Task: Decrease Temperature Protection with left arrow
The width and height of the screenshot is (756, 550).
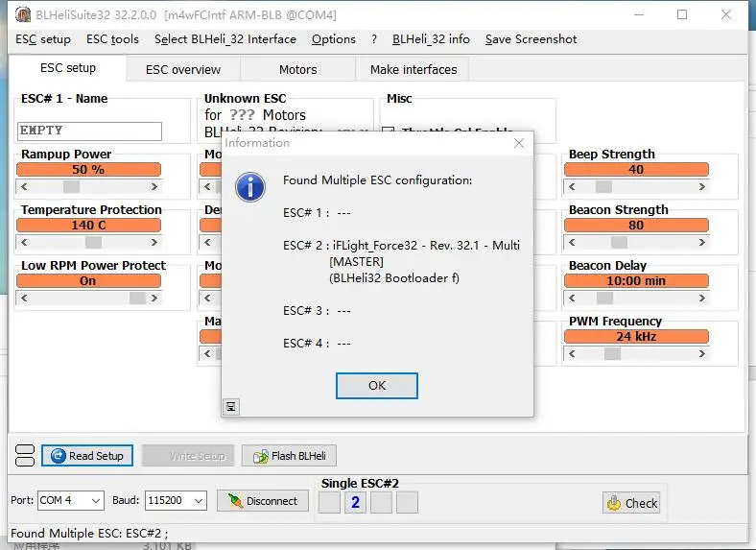Action: tap(24, 242)
